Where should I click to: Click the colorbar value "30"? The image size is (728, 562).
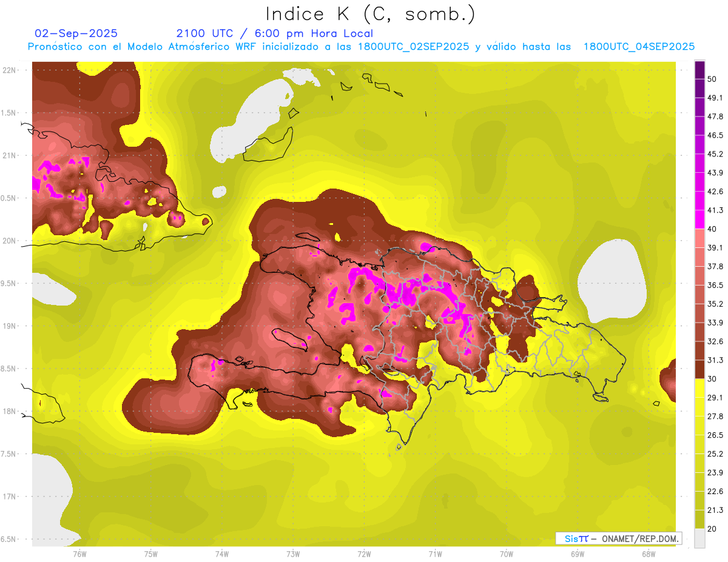click(713, 379)
